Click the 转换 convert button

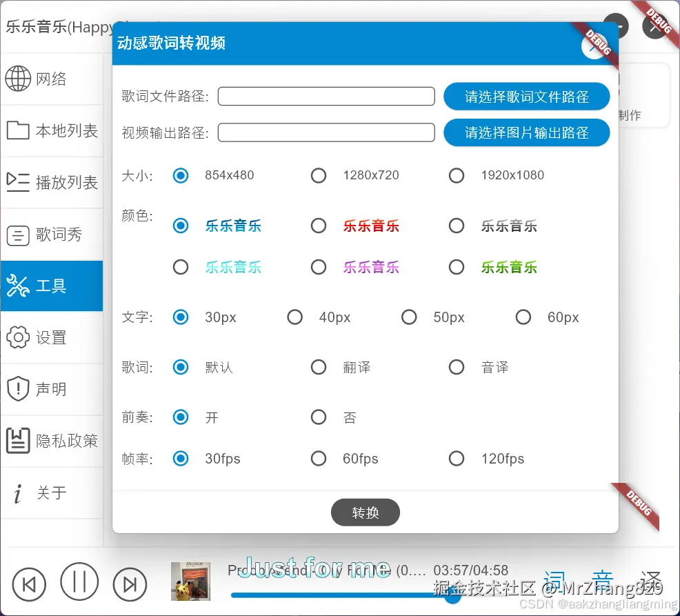(365, 513)
